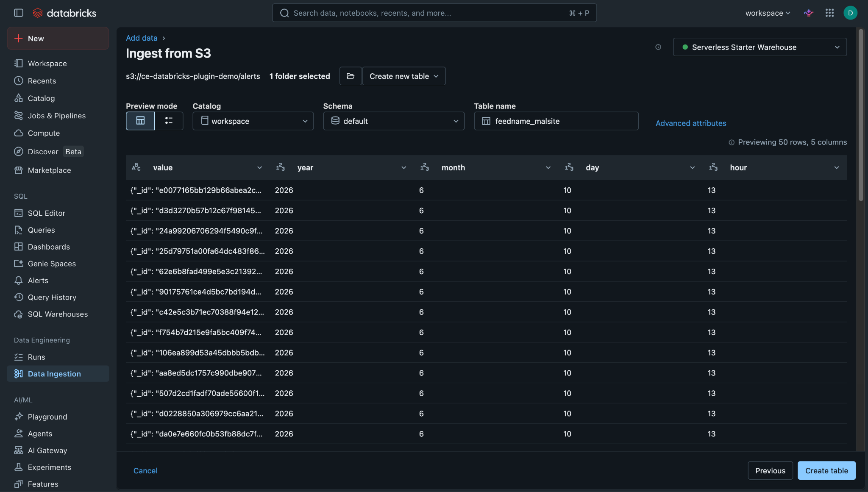Image resolution: width=868 pixels, height=492 pixels.
Task: Click the Table name input field
Action: point(556,121)
